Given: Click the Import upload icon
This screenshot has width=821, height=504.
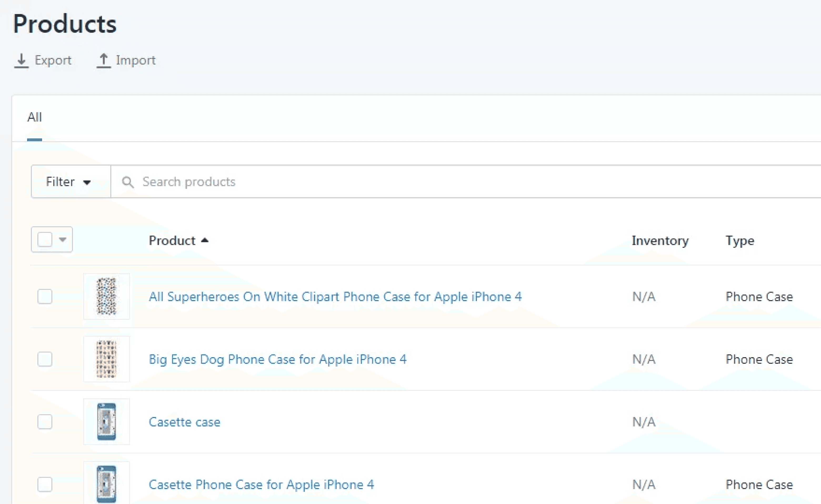Looking at the screenshot, I should click(x=103, y=61).
